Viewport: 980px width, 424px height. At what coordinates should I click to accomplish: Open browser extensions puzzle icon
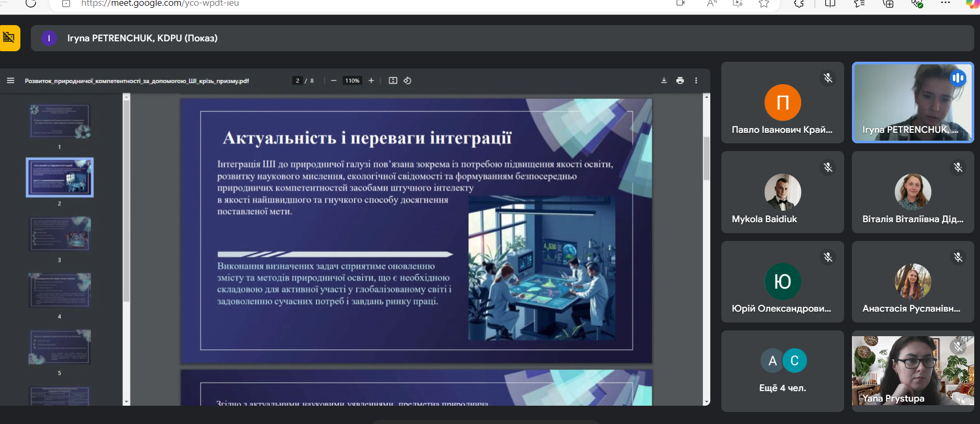[799, 3]
